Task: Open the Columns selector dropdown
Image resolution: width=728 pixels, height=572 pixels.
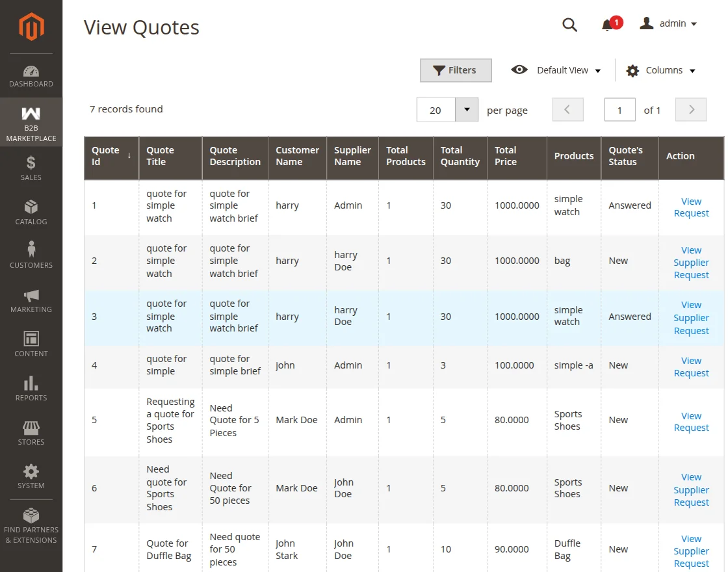Action: 660,70
